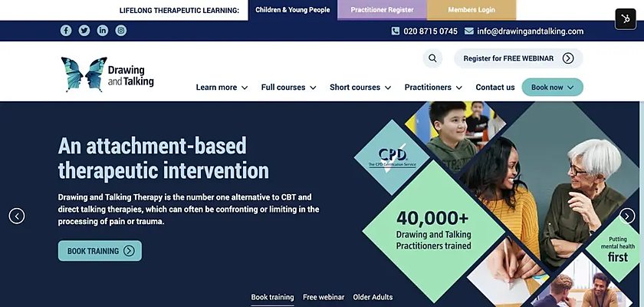
Task: Click Register for FREE WEBINAR button
Action: (518, 58)
